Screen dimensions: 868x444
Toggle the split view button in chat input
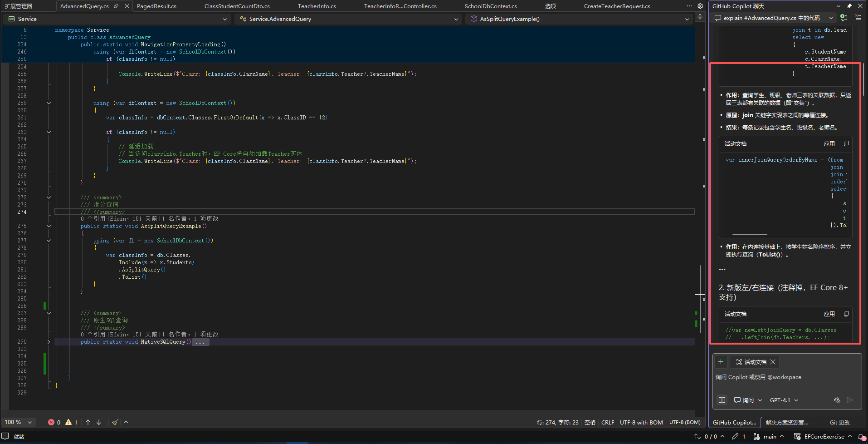click(722, 400)
